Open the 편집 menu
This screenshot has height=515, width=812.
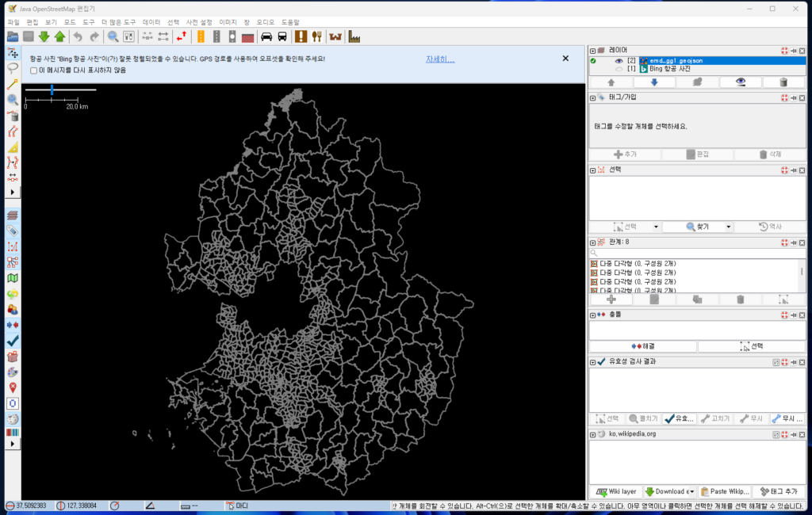point(32,22)
